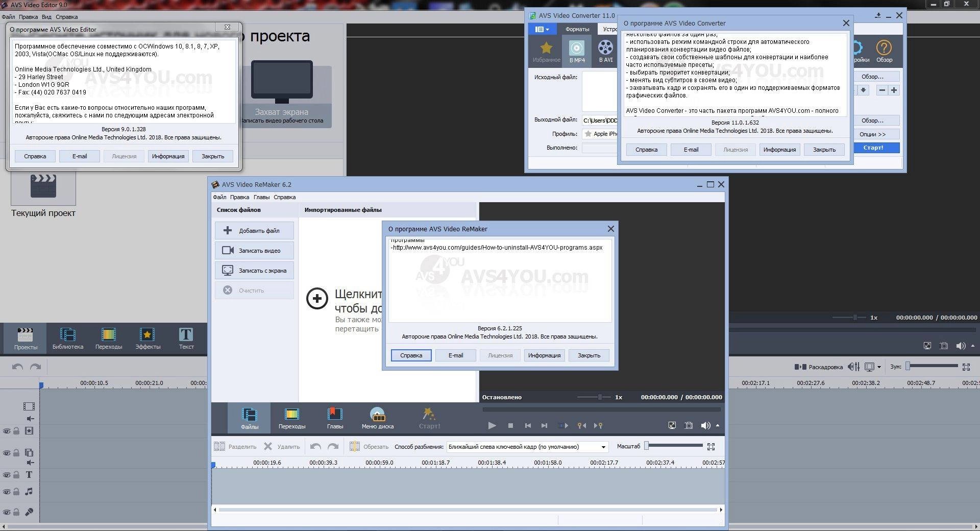Click Информация in ReMaker About dialog
The width and height of the screenshot is (980, 531).
544,355
